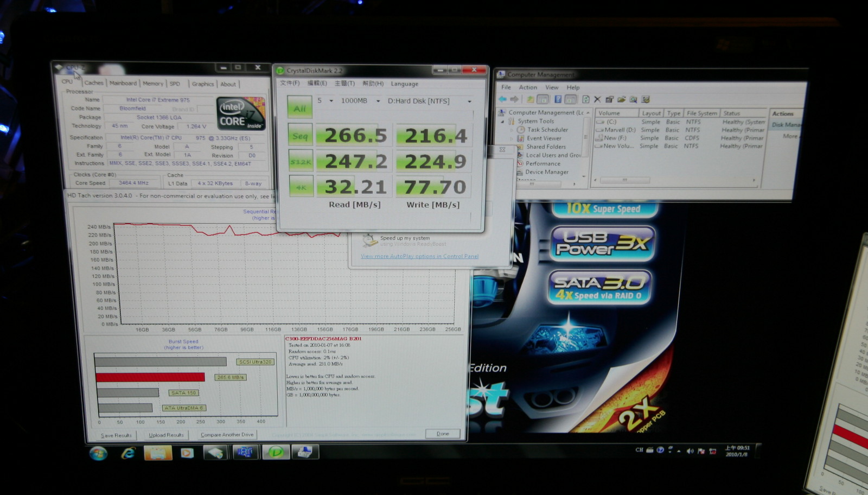
Task: Click the 512K test button in CrystalDiskMark
Action: pyautogui.click(x=300, y=162)
